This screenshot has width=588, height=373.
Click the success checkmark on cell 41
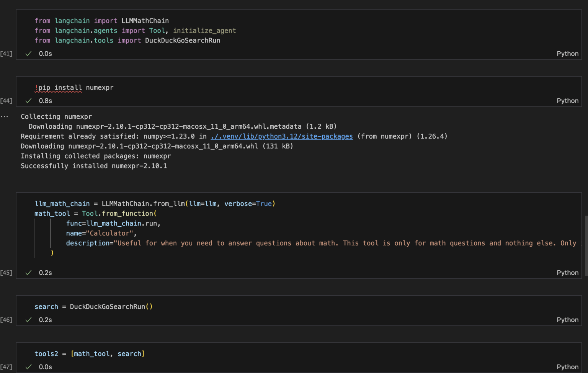click(x=28, y=54)
